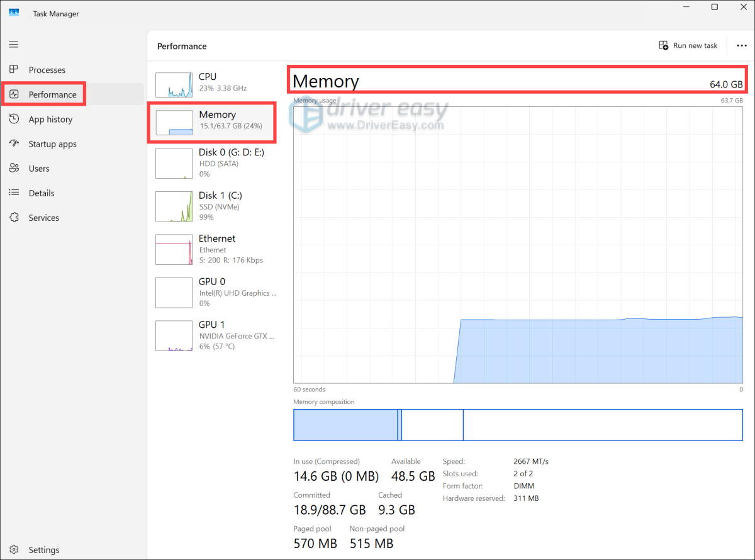Click the Startup apps gauge icon

click(x=14, y=143)
